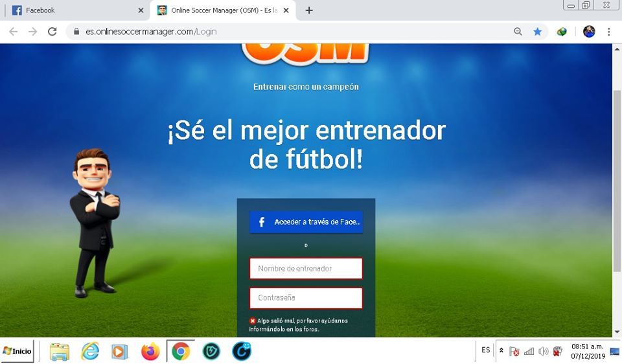Screen dimensions: 622x364
Task: Focus the Contraseña password field
Action: point(306,298)
